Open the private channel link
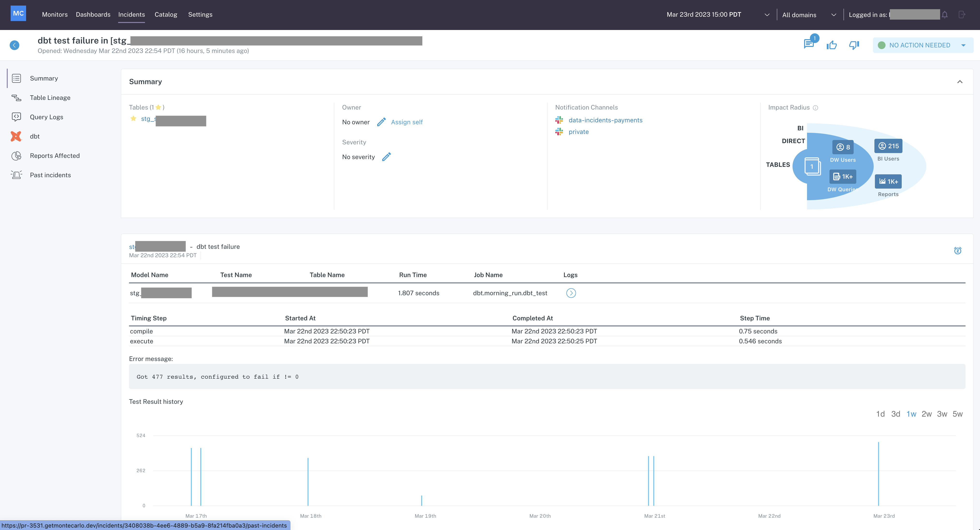Screen dimensions: 980x530 tap(579, 132)
